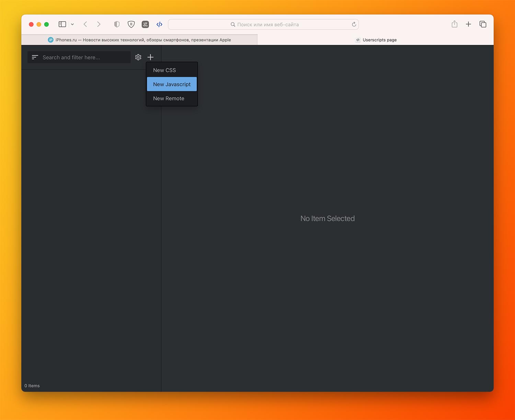Focus the Safari address bar
515x420 pixels.
tap(263, 24)
